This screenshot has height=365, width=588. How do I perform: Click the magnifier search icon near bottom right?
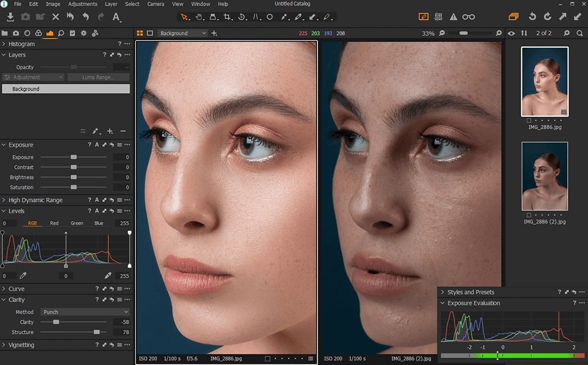[x=579, y=33]
